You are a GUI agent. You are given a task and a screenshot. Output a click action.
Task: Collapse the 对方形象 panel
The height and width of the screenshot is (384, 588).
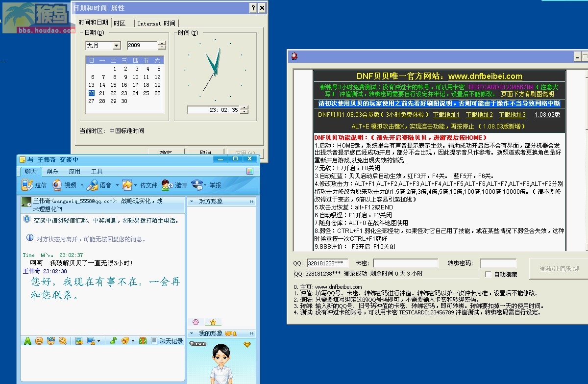[193, 202]
